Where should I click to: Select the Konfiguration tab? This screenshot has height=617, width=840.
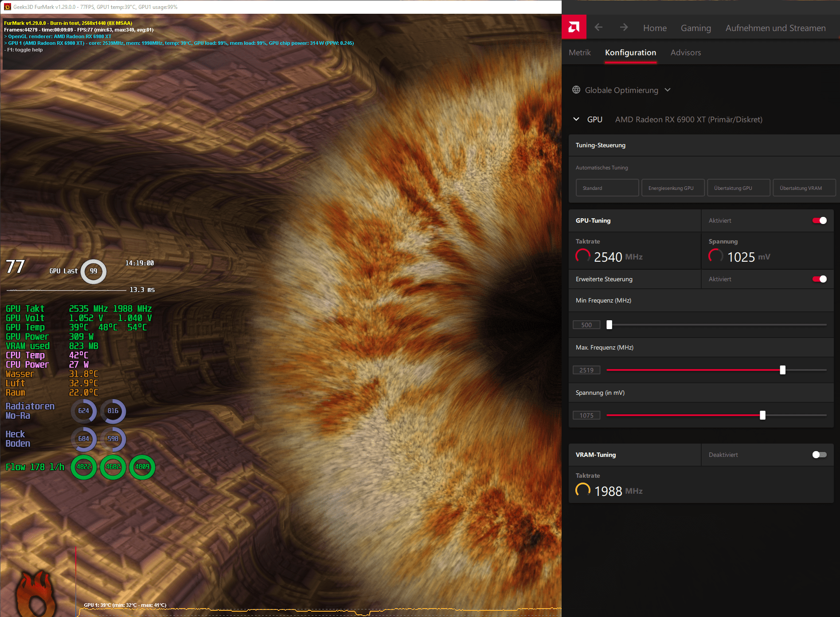[x=630, y=52]
